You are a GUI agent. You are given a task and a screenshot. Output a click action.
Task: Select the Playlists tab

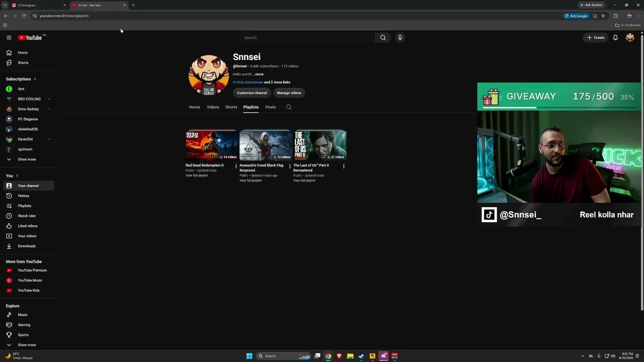(x=251, y=107)
